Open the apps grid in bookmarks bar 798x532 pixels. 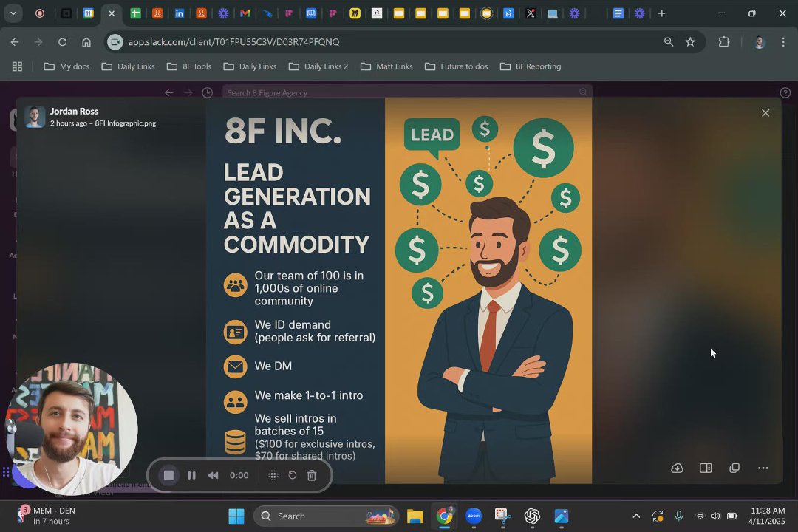point(17,66)
